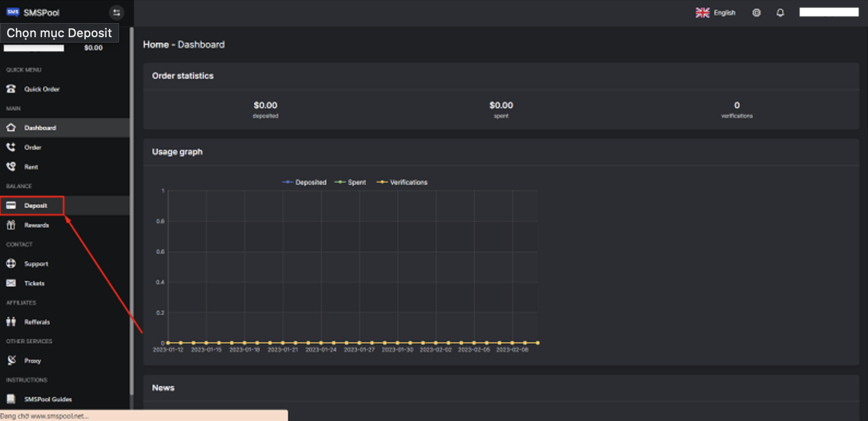Toggle Deposited series in graph legend
This screenshot has width=868, height=421.
click(x=304, y=182)
